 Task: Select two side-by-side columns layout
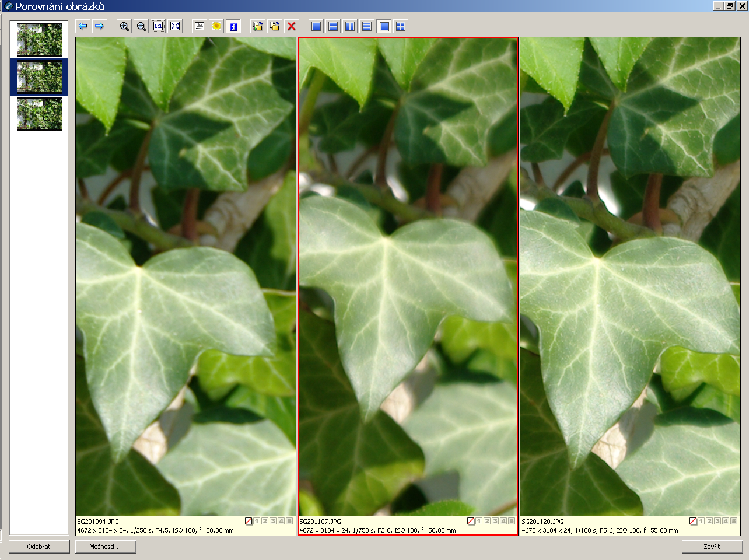click(x=350, y=26)
